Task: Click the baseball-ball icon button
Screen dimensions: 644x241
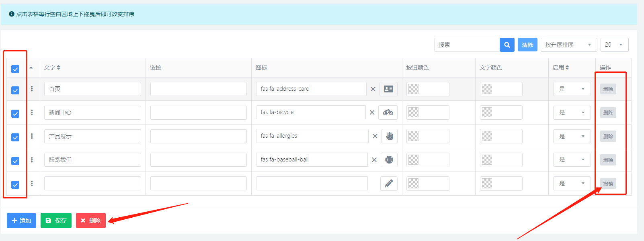Action: [x=389, y=160]
